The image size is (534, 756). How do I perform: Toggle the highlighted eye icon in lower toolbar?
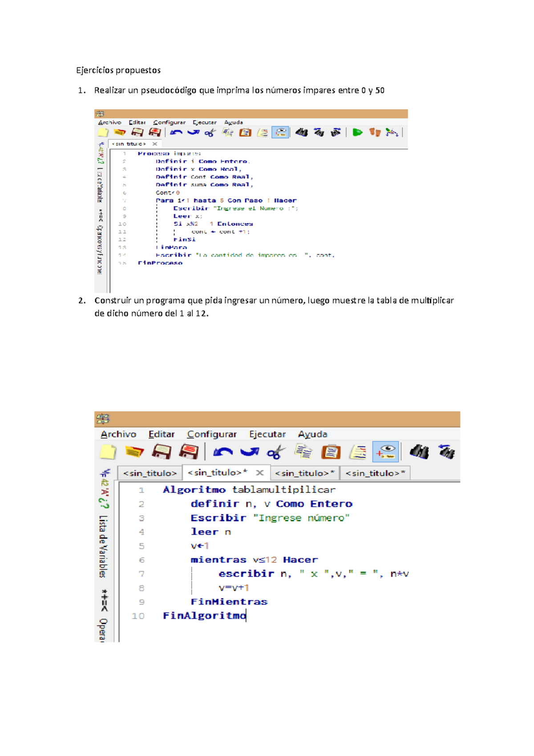click(x=385, y=452)
